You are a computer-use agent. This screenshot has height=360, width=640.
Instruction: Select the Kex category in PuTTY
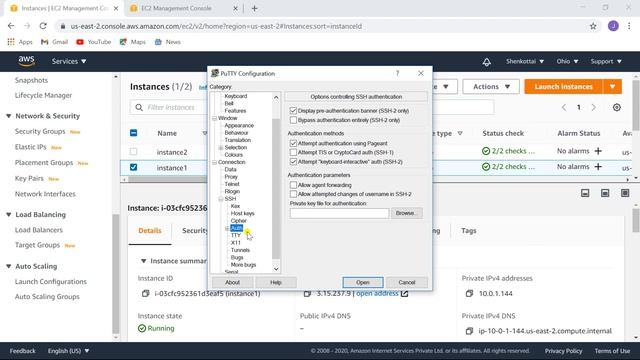(x=235, y=206)
